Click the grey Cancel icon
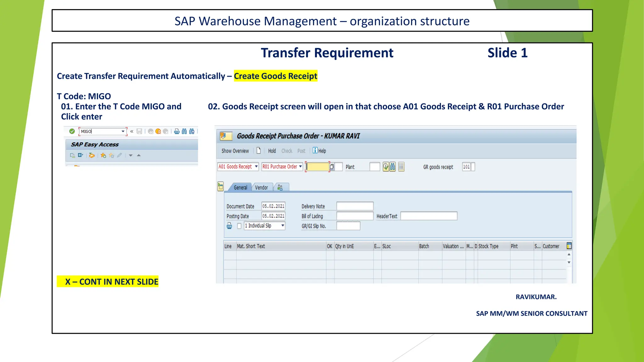The height and width of the screenshot is (362, 644). (166, 131)
